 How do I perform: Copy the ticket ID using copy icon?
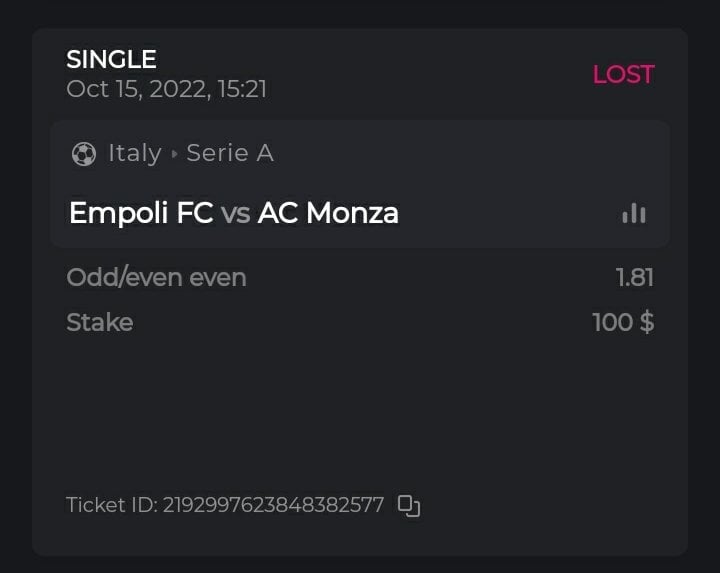409,505
